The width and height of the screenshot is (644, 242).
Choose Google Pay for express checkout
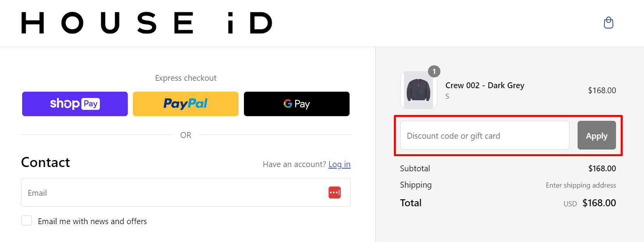[x=296, y=104]
